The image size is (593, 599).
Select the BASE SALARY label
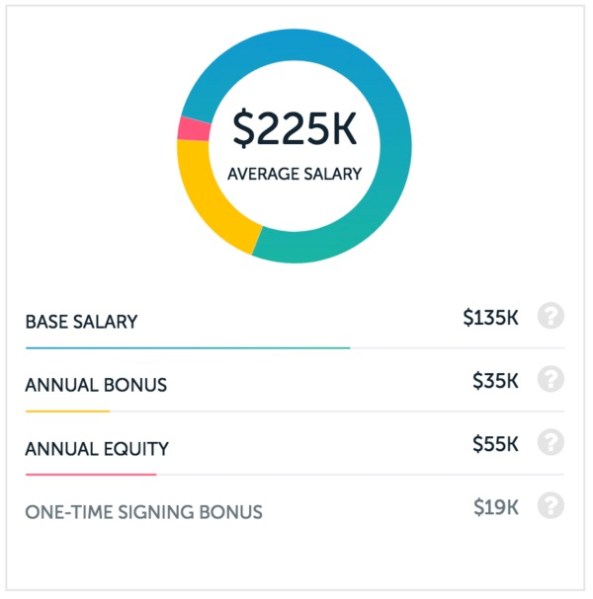click(81, 322)
